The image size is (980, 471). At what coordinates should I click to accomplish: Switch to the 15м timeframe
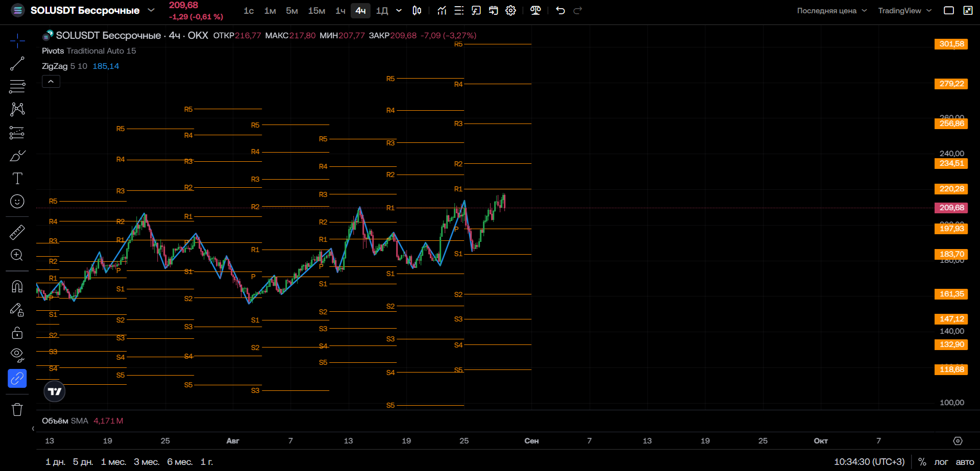316,10
